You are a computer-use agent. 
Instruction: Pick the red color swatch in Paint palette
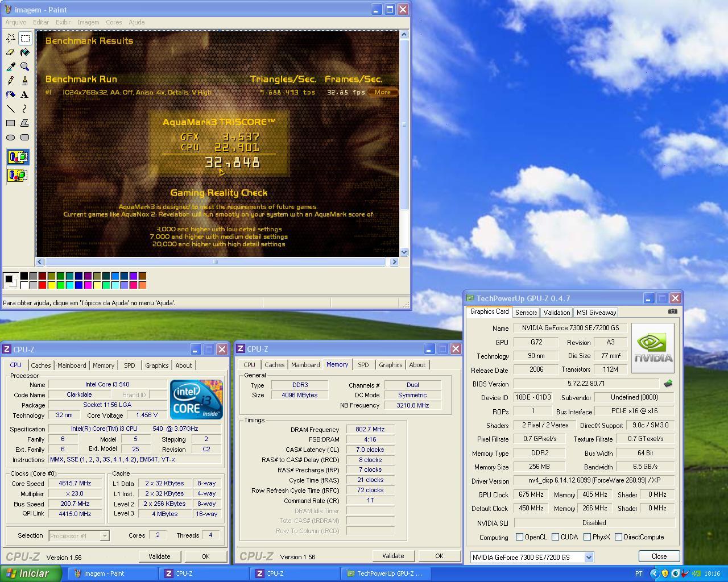pyautogui.click(x=42, y=285)
